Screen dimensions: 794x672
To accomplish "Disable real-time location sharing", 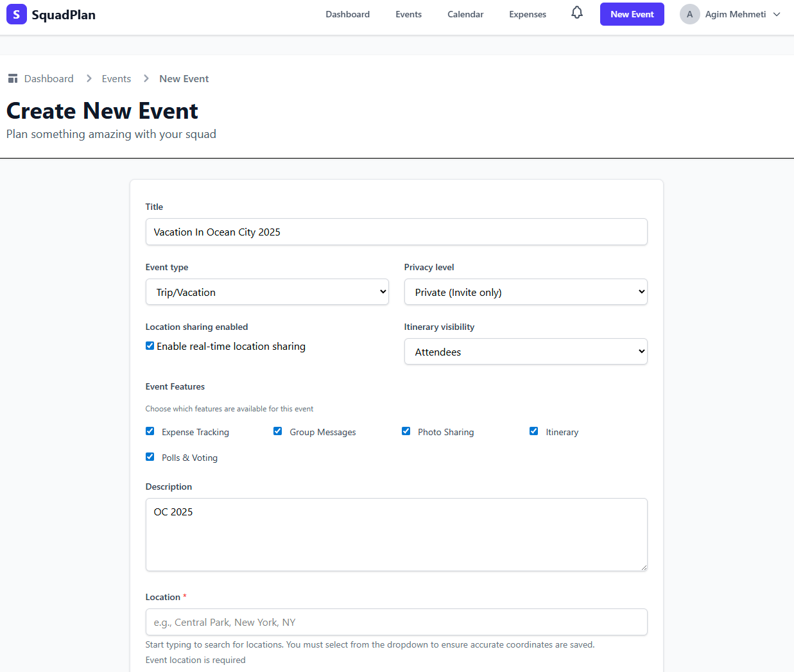I will coord(150,345).
